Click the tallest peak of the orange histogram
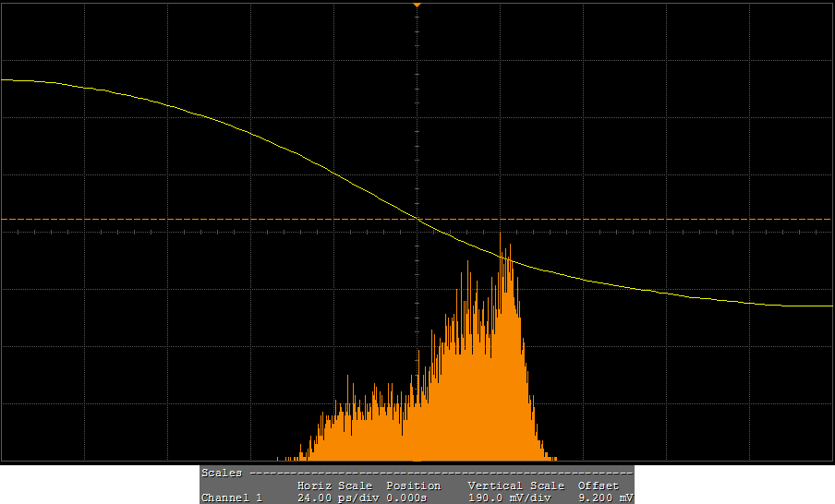The image size is (835, 504). [501, 238]
